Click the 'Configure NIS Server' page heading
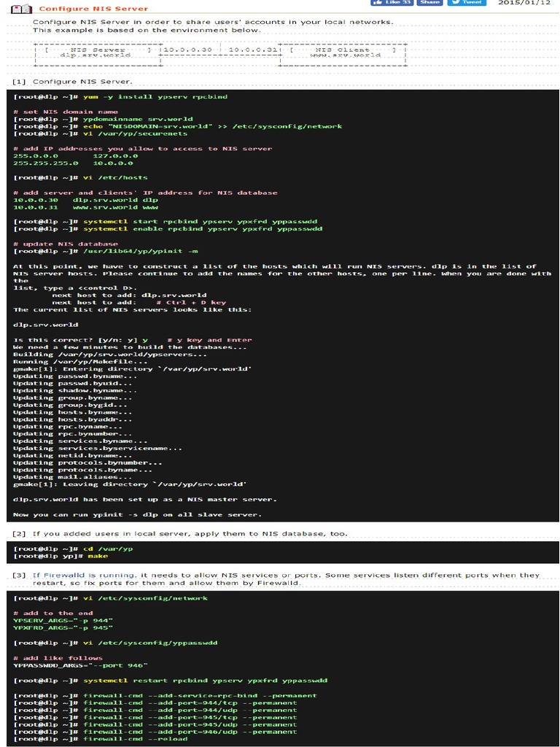Viewport: 560px width, 747px height. coord(93,9)
